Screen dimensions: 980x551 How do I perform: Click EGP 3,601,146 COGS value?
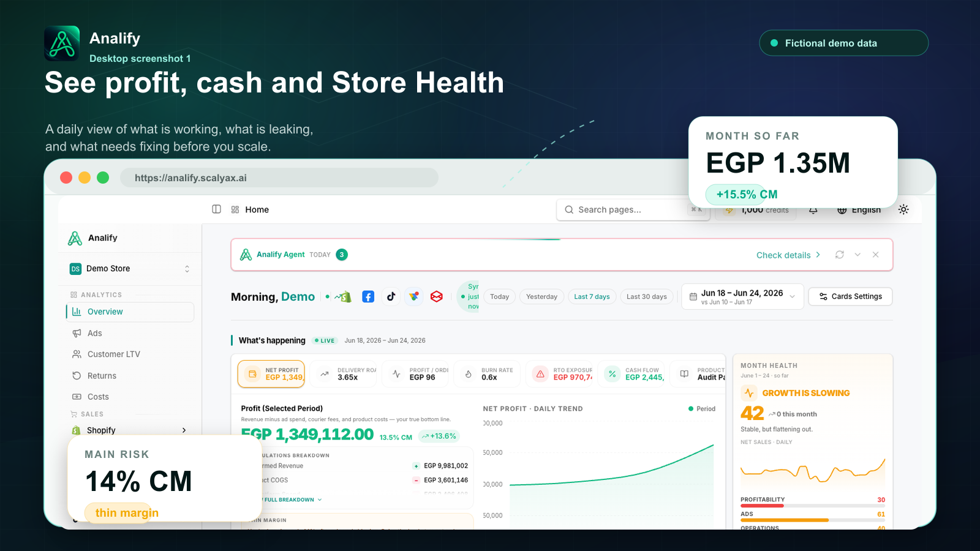[446, 481]
